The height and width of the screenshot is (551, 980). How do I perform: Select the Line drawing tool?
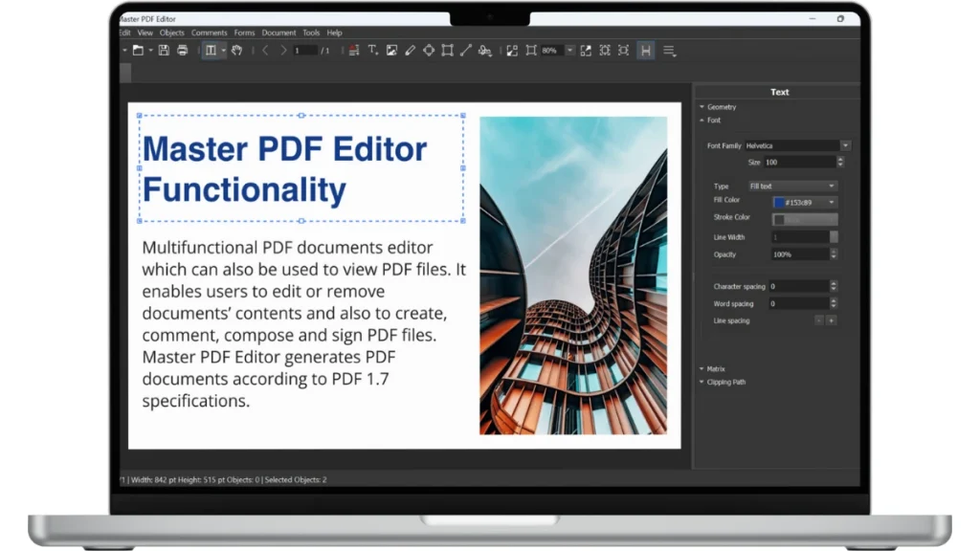tap(466, 51)
